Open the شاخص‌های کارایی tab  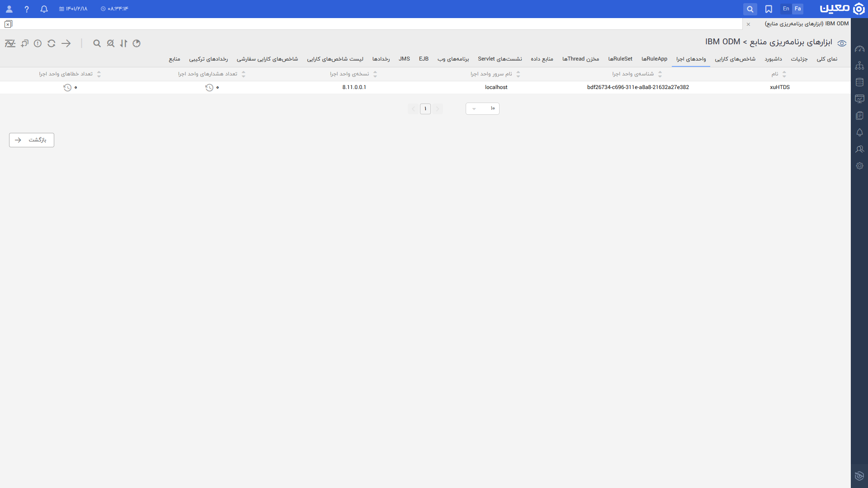tap(735, 59)
